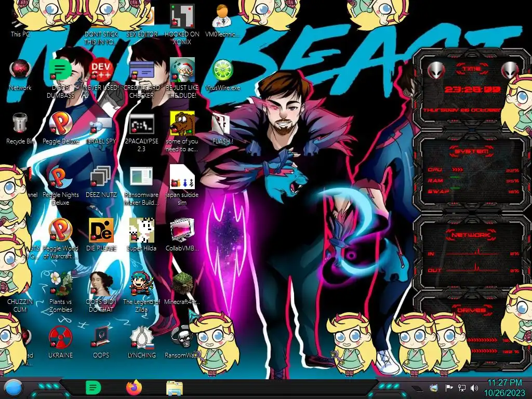This screenshot has height=399, width=532.
Task: Open the 2PACALYPSE 2.3 console icon
Action: tap(141, 132)
